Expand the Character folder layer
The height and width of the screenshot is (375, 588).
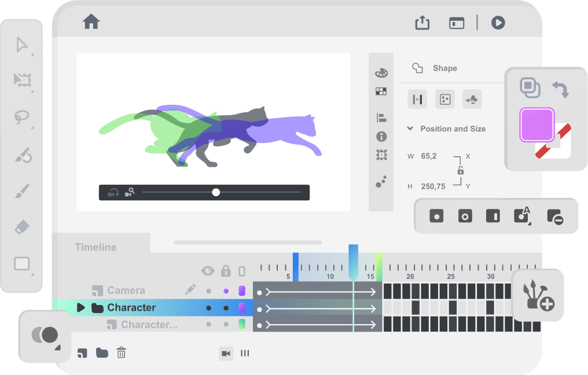tap(80, 308)
